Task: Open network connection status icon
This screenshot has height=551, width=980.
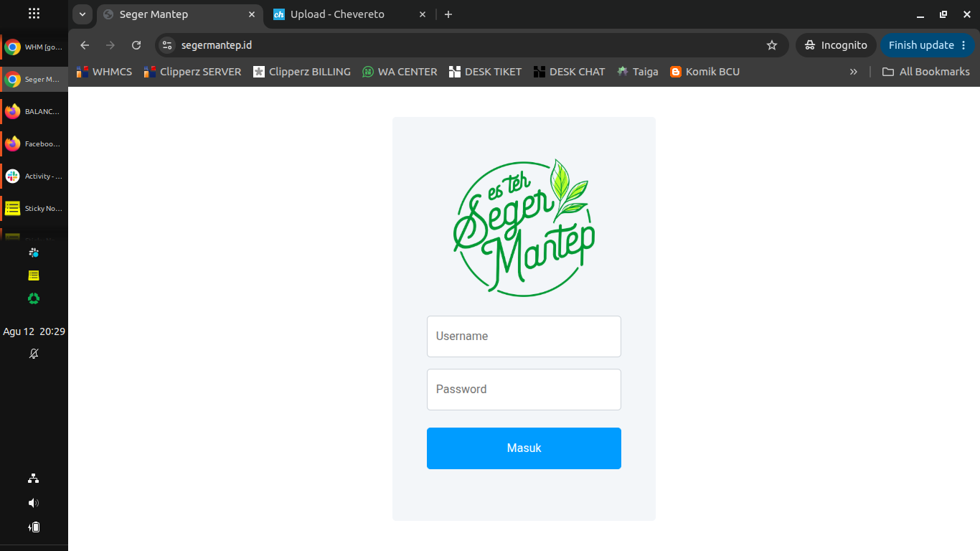Action: point(34,479)
